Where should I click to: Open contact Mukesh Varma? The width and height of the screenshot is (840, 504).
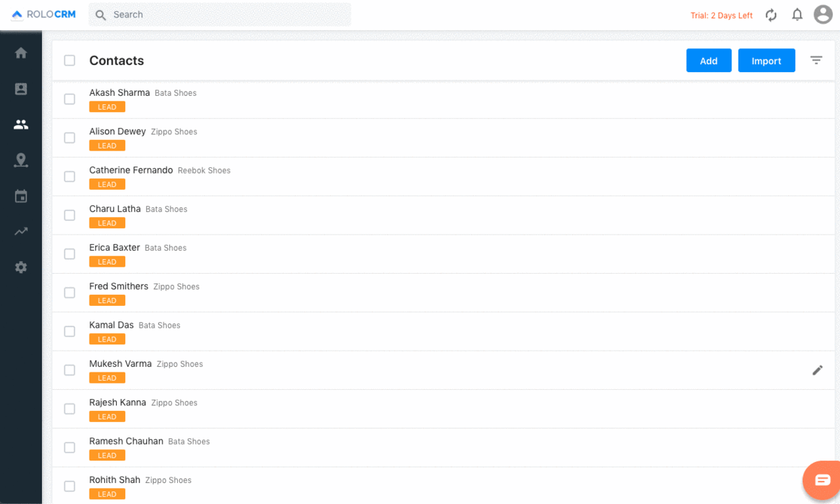[120, 363]
